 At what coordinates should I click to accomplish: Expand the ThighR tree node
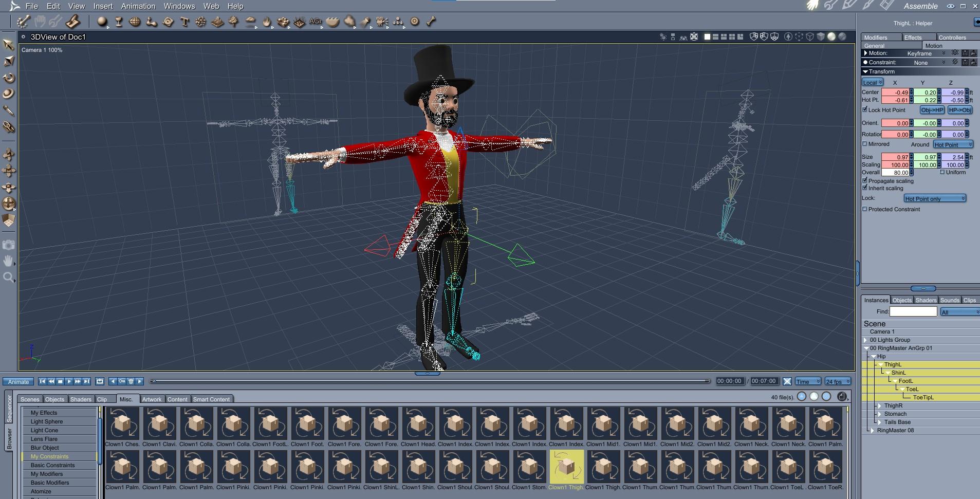(x=880, y=406)
